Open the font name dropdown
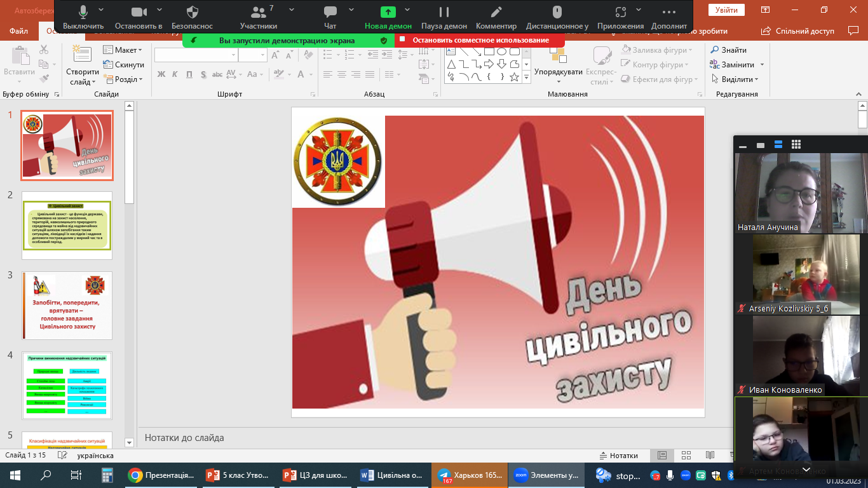868x488 pixels. pos(233,56)
